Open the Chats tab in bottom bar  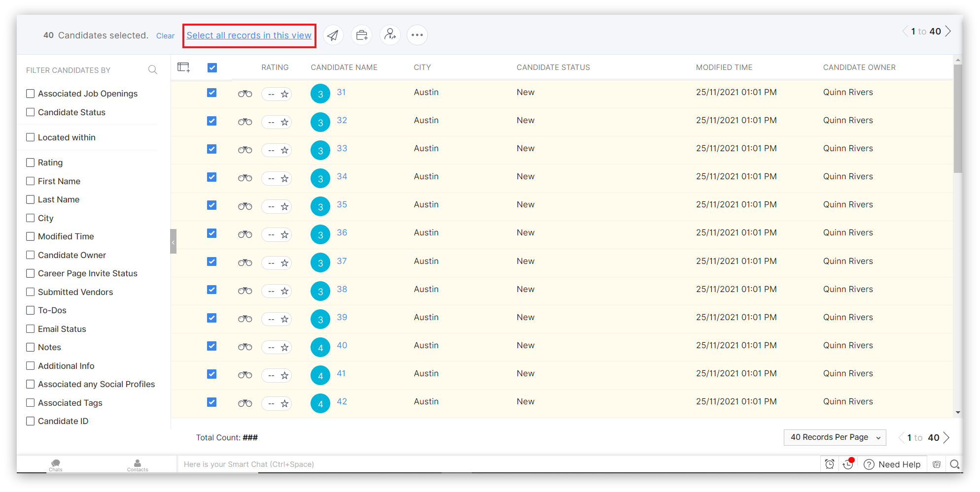tap(56, 464)
